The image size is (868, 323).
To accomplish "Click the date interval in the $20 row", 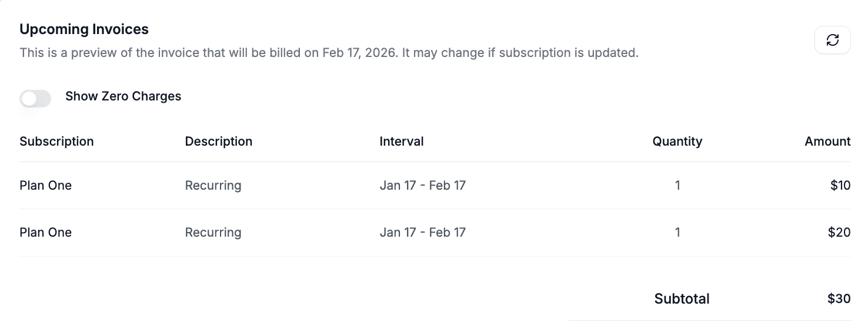I will [422, 233].
